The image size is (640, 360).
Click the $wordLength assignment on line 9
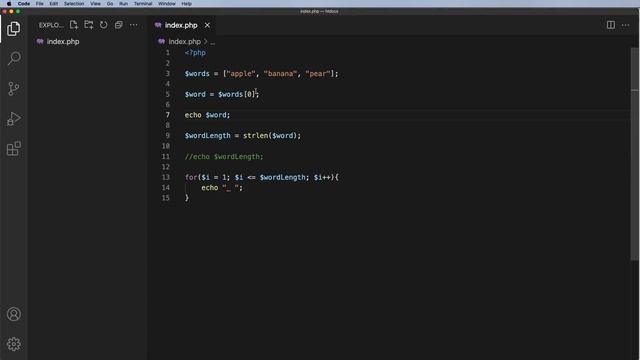242,136
